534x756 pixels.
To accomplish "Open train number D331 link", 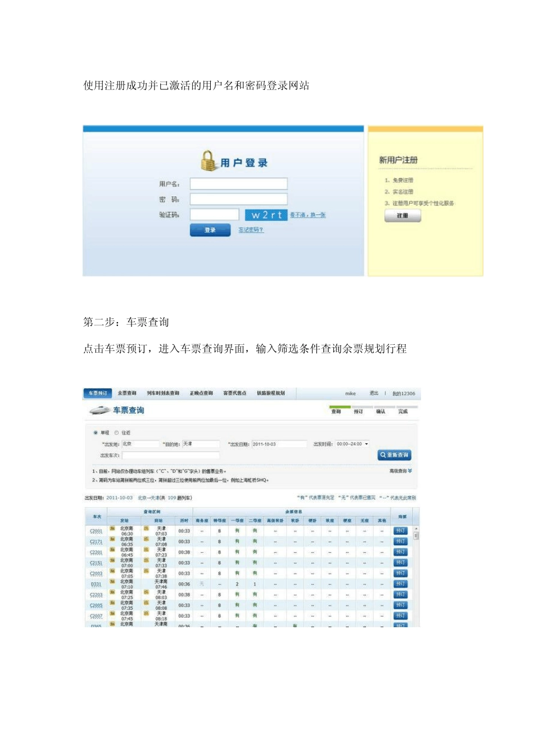I will 96,584.
